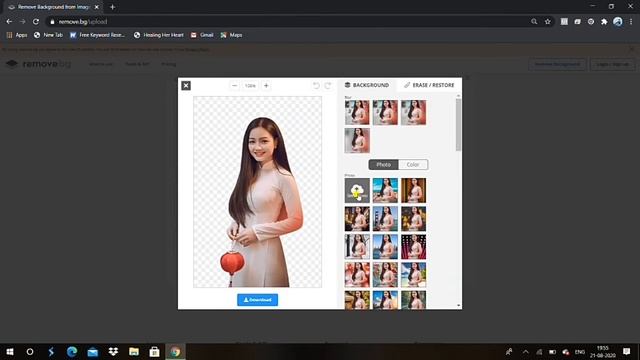Apply the red curtain stage background photo
640x360 pixels.
pos(413,247)
